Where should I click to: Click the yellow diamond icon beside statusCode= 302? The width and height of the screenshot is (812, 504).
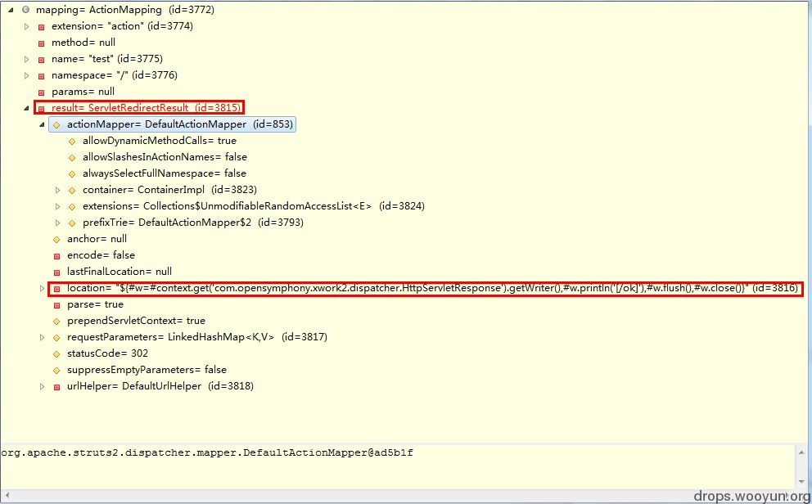pyautogui.click(x=56, y=354)
